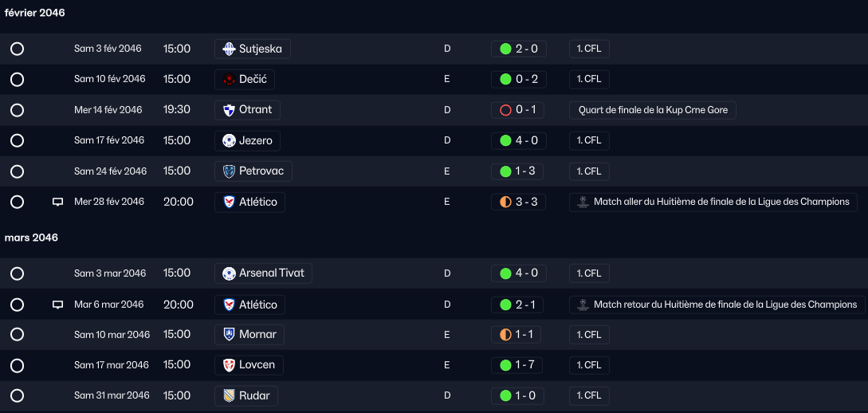The image size is (868, 413).
Task: Click the red loss indicator on 0 - 1 result
Action: 505,110
